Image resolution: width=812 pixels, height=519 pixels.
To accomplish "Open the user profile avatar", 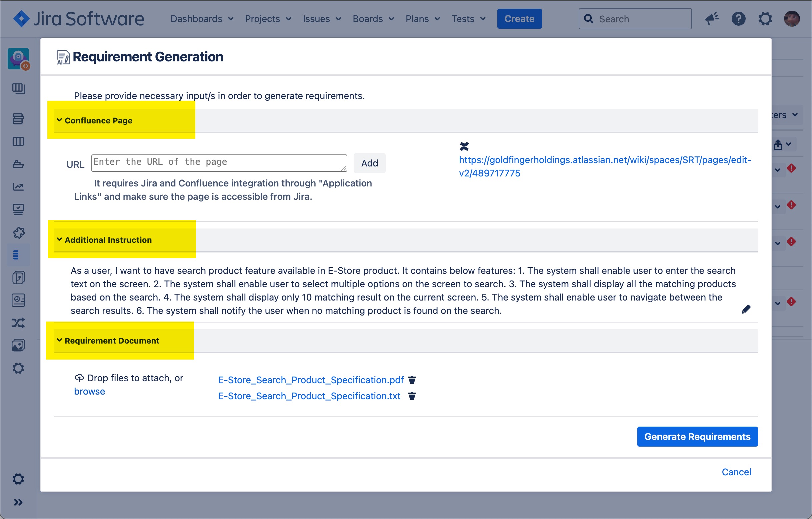I will click(x=791, y=19).
